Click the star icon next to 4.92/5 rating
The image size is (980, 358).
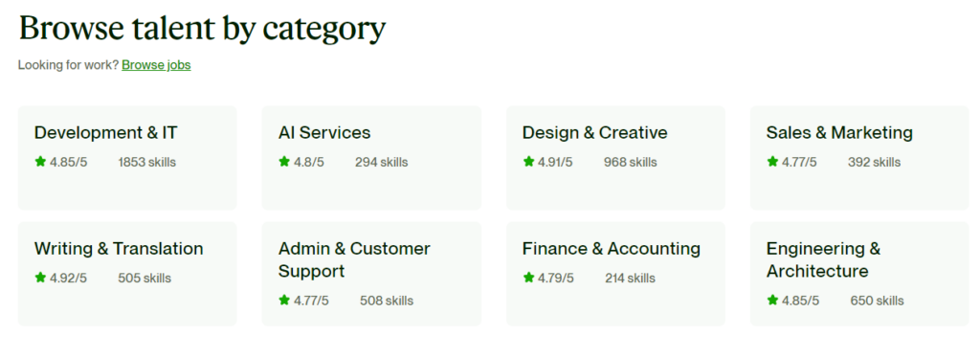click(x=40, y=278)
